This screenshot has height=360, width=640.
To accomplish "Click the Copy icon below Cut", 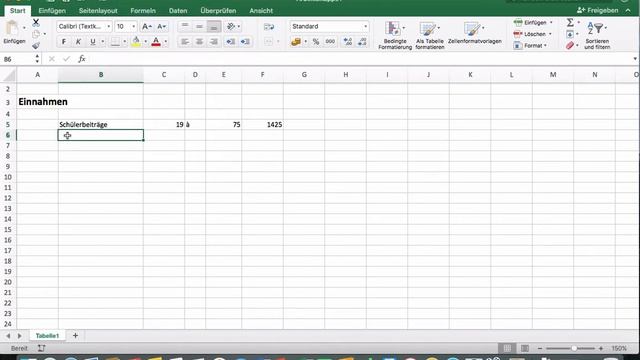I will (x=36, y=34).
